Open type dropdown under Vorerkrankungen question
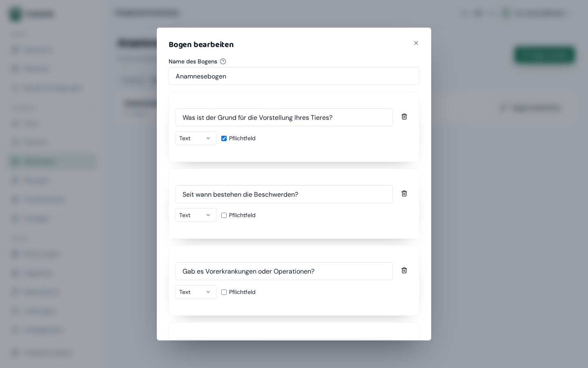 point(196,292)
